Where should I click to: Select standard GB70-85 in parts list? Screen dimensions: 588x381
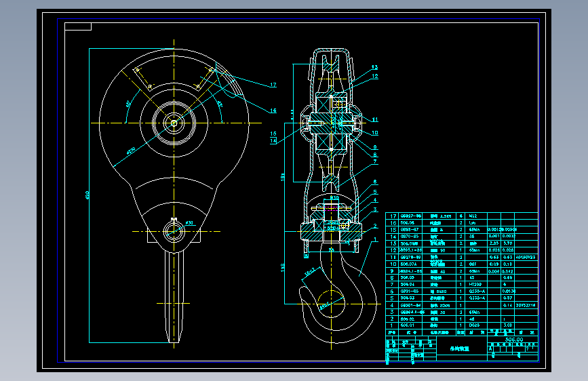tap(410, 237)
